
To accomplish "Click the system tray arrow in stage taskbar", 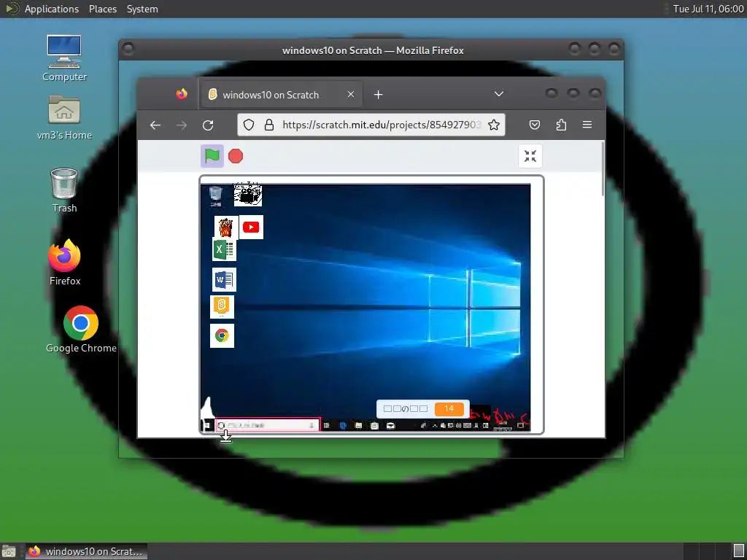I will 435,426.
